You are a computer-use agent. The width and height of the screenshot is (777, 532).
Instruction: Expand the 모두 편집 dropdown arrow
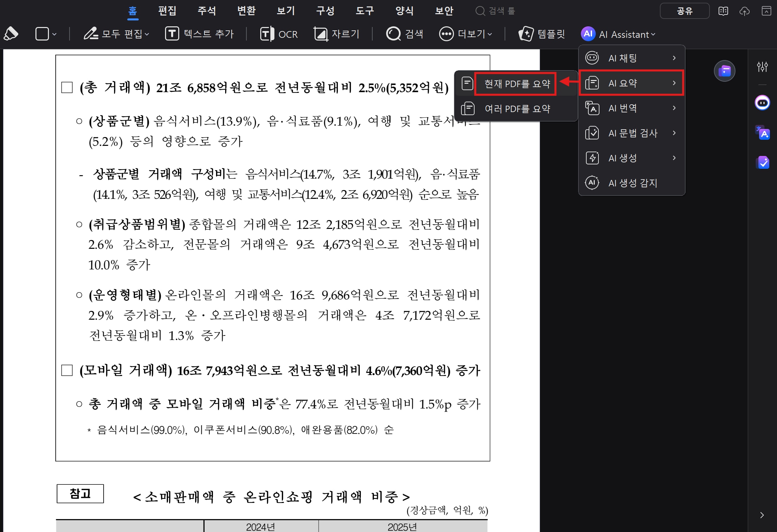pos(147,34)
